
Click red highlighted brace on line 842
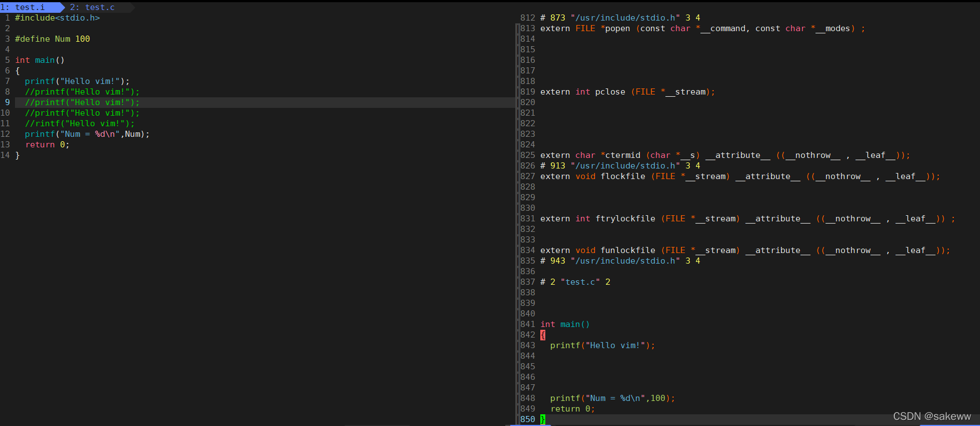click(x=543, y=335)
